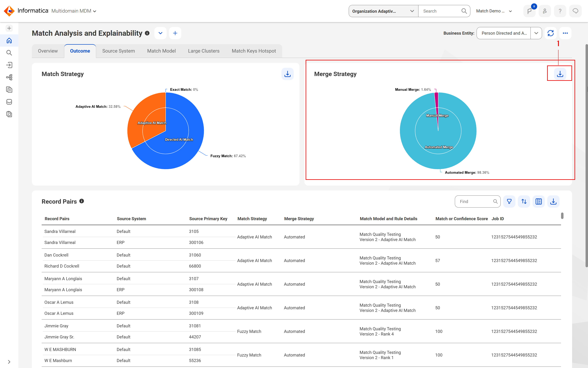Viewport: 588px width, 368px height.
Task: Open the Match Demo org dropdown
Action: pyautogui.click(x=494, y=11)
